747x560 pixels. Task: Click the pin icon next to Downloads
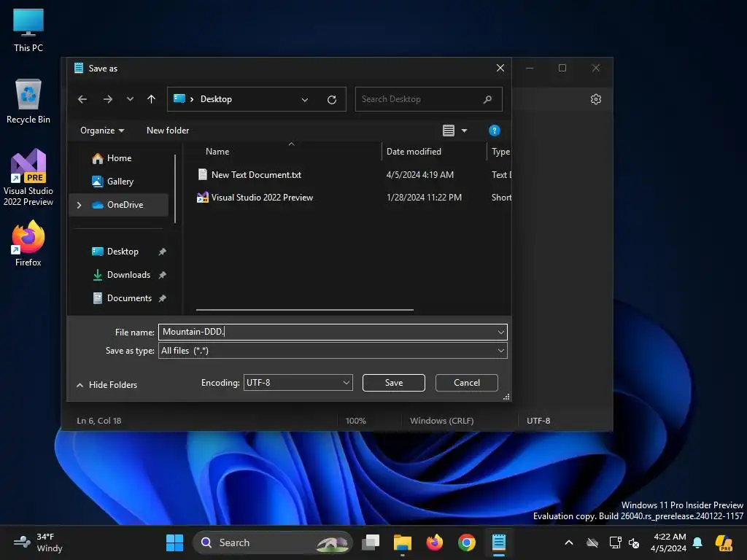[x=163, y=275]
